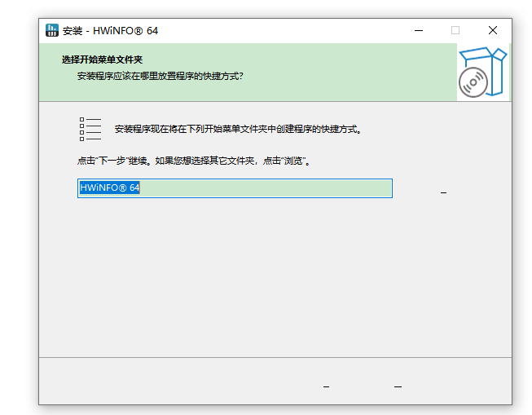This screenshot has height=415, width=532.
Task: Focus the HWiNFO® 64 folder name field
Action: point(235,188)
